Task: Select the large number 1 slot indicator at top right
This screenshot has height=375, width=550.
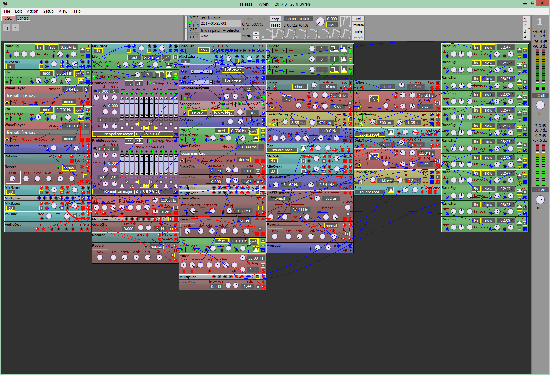Action: pyautogui.click(x=539, y=22)
